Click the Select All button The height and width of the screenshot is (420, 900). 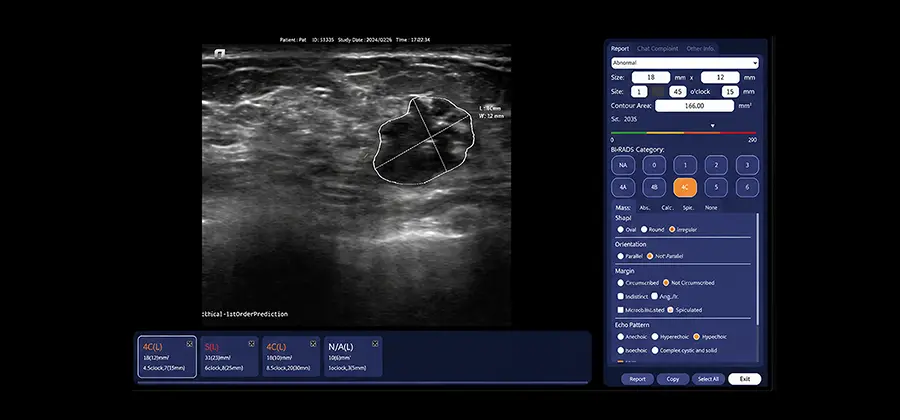coord(708,379)
